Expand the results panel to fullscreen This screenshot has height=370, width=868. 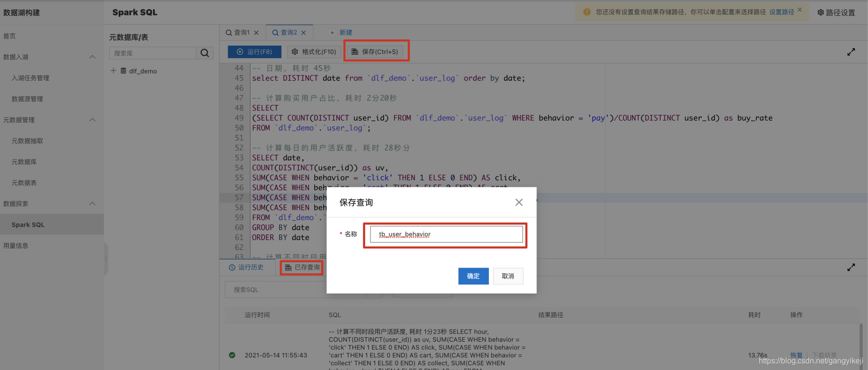(851, 267)
